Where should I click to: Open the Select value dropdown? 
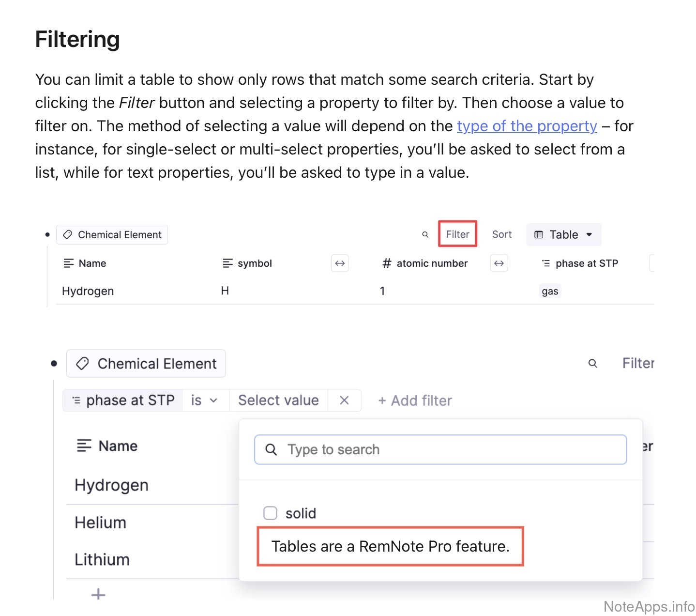[278, 400]
